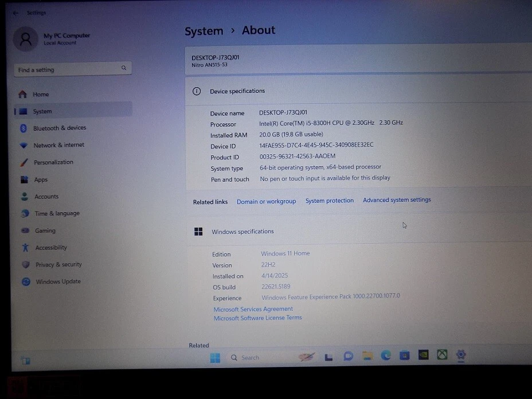This screenshot has height=399, width=532.
Task: Open the Xbox app from taskbar
Action: coord(442,355)
